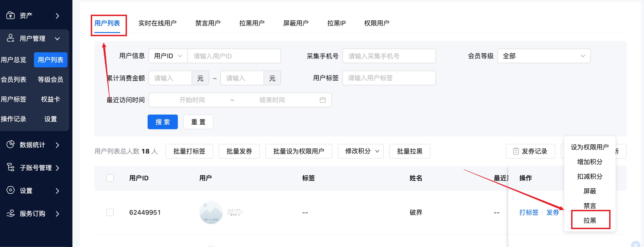Click the 数据统计 pie chart icon
The width and height of the screenshot is (644, 247).
[11, 145]
